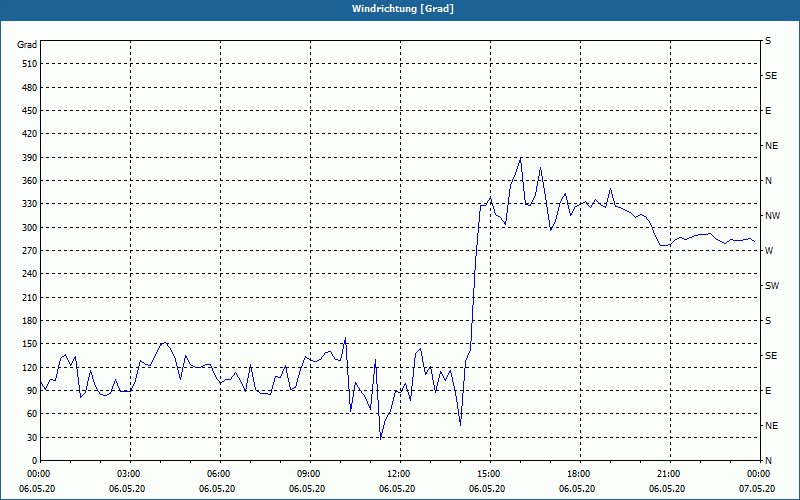This screenshot has width=800, height=500.
Task: Select the 480 y-axis value
Action: click(30, 87)
